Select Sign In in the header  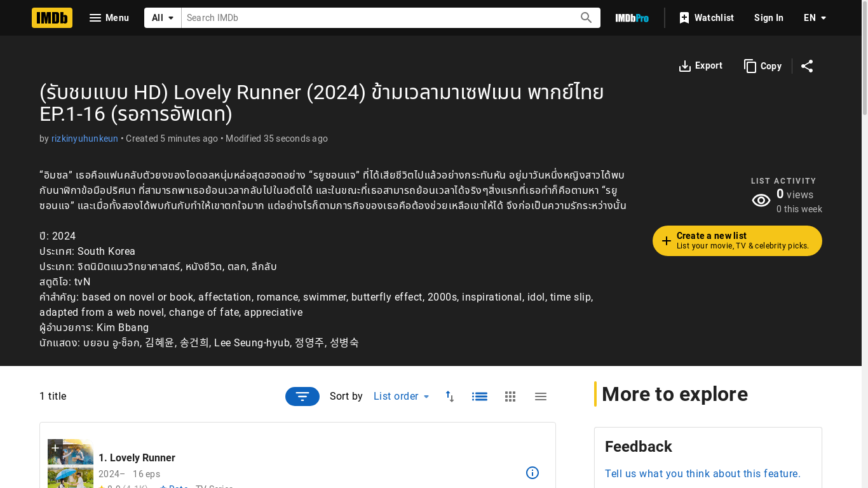click(x=769, y=18)
